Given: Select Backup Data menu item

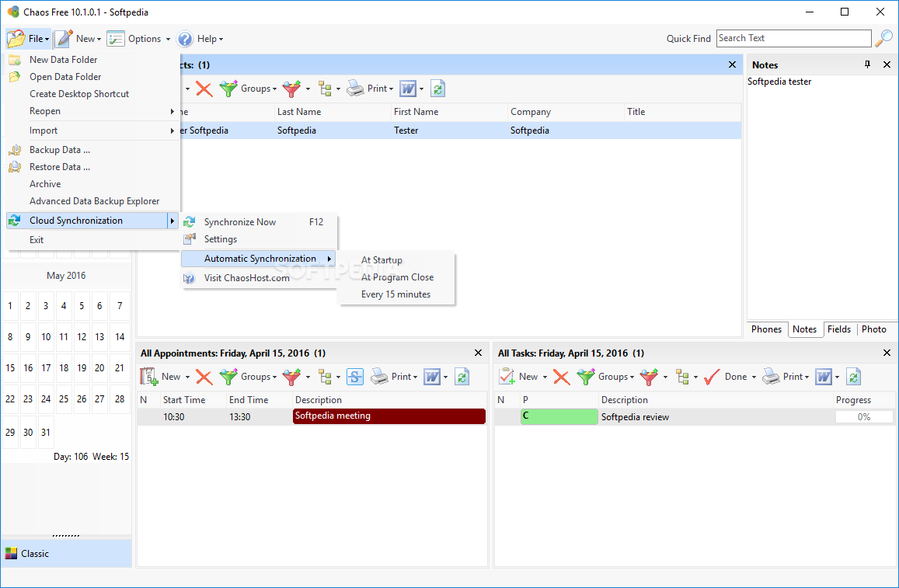Looking at the screenshot, I should [92, 150].
